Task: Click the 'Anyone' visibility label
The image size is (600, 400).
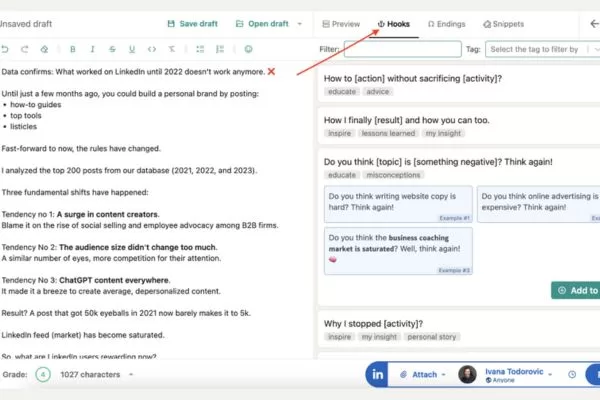Action: click(x=500, y=380)
